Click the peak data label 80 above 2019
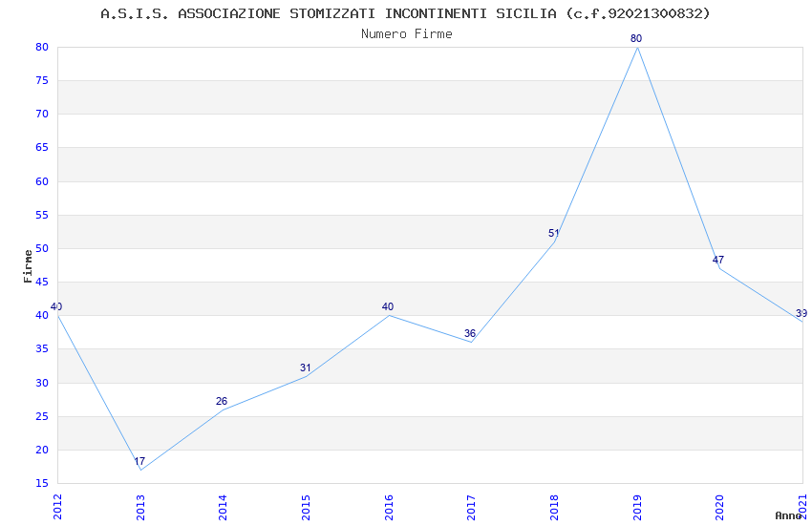This screenshot has height=525, width=812. click(x=636, y=38)
